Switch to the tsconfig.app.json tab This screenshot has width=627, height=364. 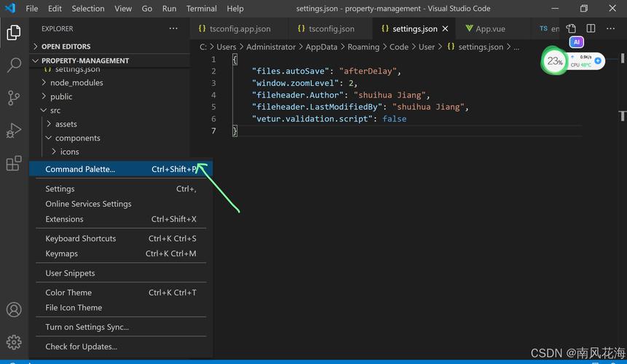(239, 29)
